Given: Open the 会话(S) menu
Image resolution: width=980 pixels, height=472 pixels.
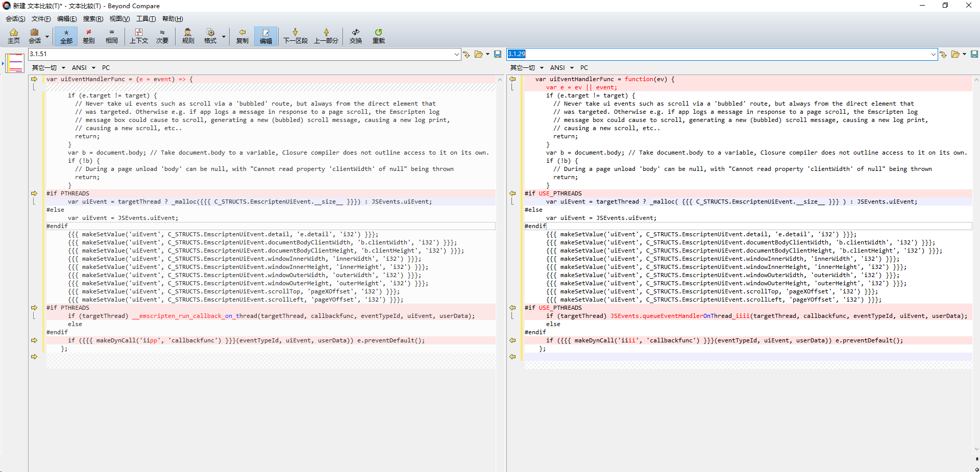Looking at the screenshot, I should point(15,19).
